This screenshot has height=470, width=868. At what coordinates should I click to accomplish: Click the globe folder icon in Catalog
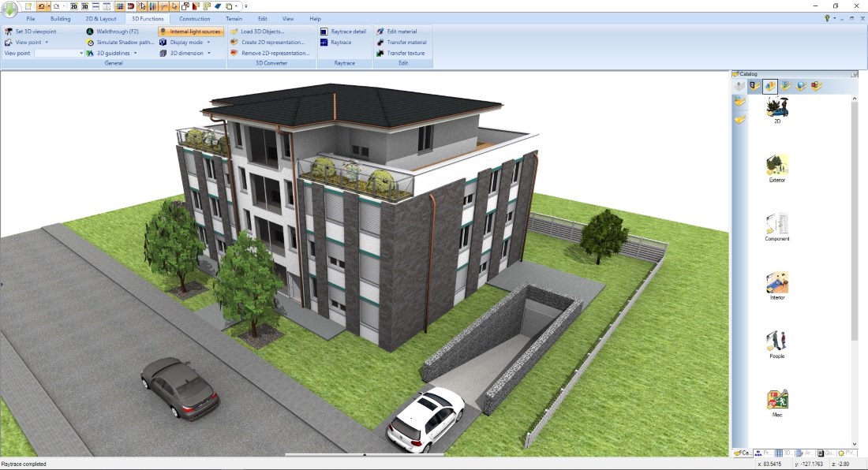pyautogui.click(x=802, y=86)
